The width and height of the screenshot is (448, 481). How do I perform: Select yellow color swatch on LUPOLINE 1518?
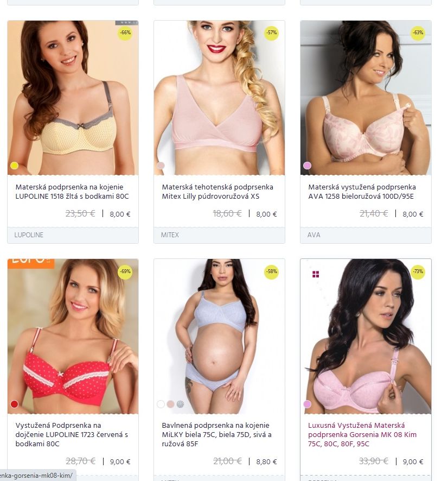(15, 166)
